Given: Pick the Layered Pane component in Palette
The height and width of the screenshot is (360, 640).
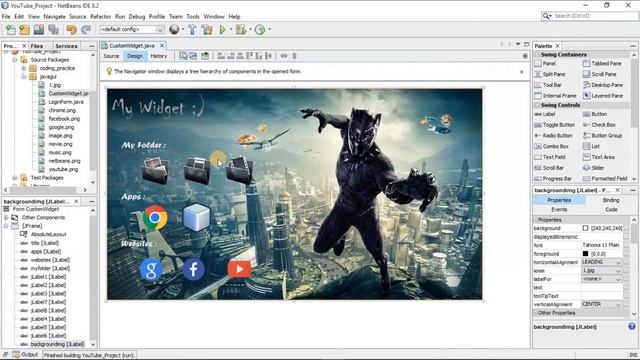Looking at the screenshot, I should click(x=603, y=96).
